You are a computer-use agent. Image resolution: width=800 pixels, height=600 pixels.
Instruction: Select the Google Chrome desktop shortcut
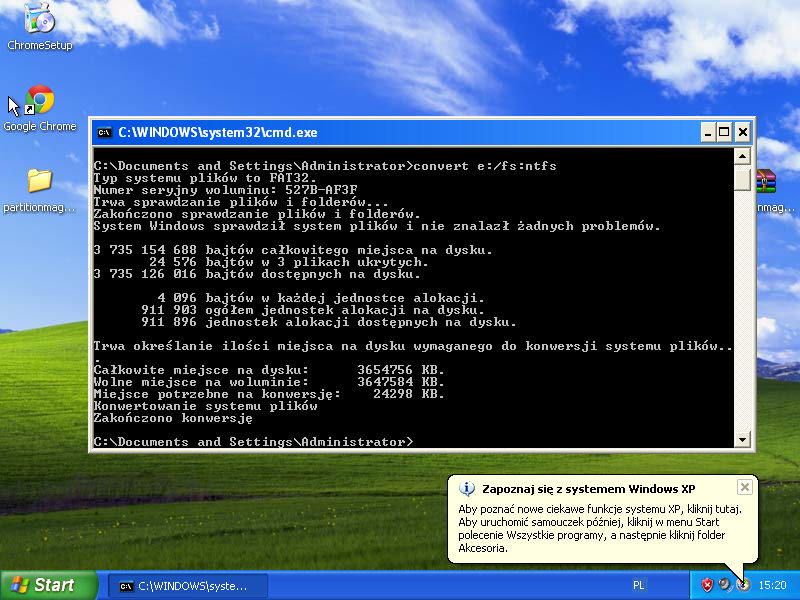click(39, 102)
